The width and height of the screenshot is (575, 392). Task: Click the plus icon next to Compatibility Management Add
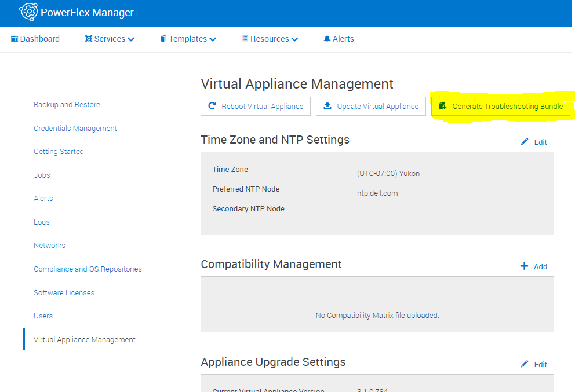(524, 266)
